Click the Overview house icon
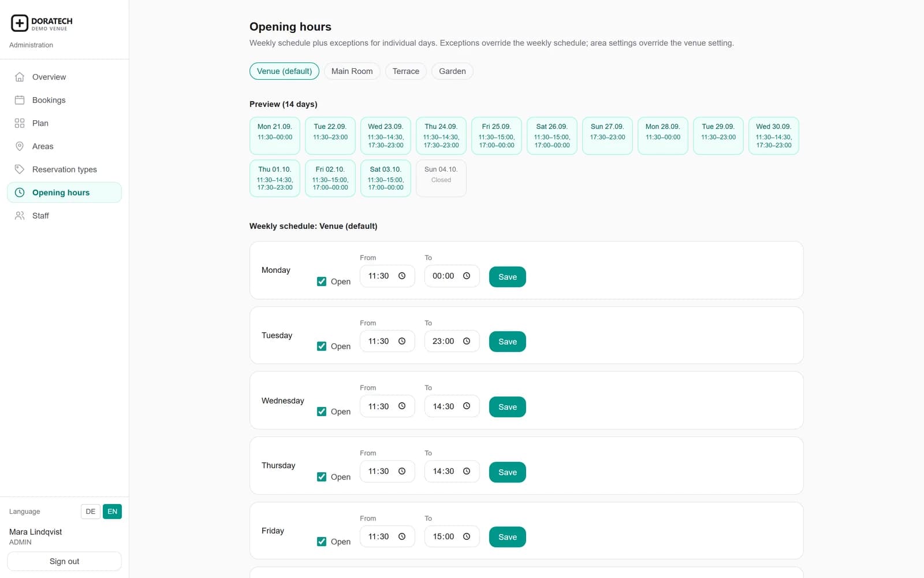This screenshot has height=578, width=924. point(20,77)
